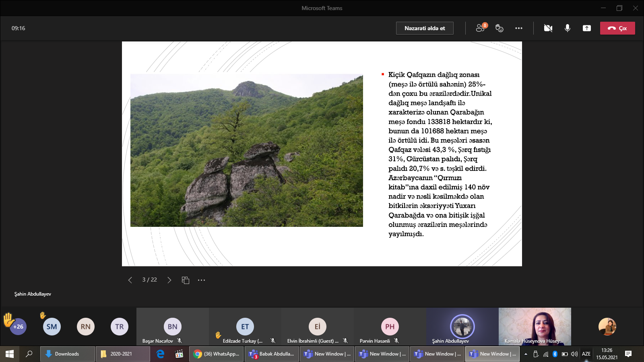Click the Nəzarəti əldə et button
Image resolution: width=644 pixels, height=362 pixels.
coord(425,28)
